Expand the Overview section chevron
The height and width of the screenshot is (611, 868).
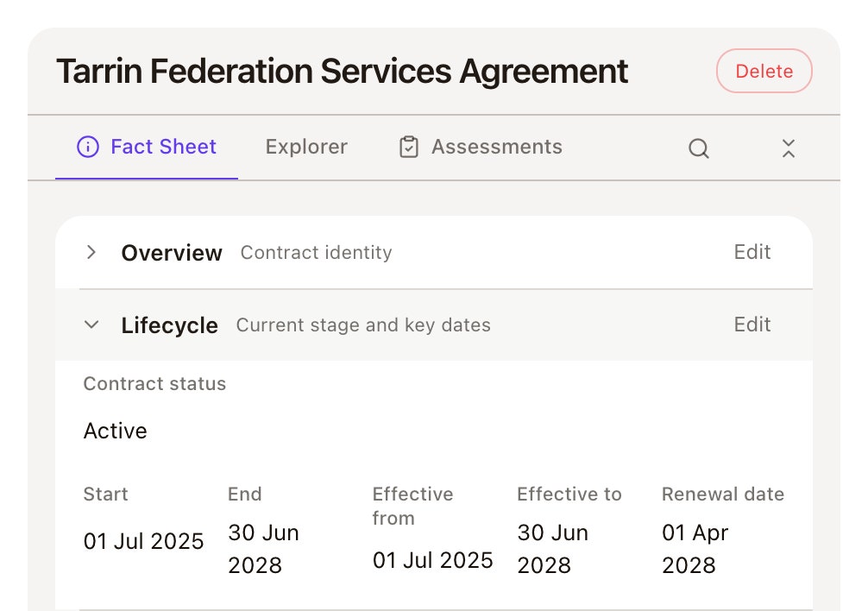pos(91,252)
